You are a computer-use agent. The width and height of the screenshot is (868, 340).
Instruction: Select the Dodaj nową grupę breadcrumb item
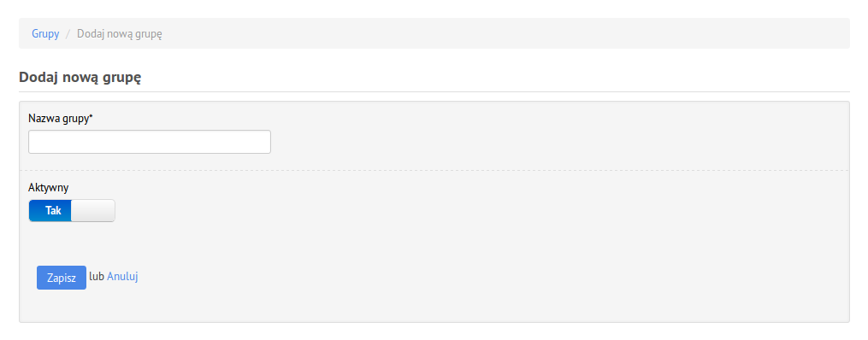click(x=120, y=33)
